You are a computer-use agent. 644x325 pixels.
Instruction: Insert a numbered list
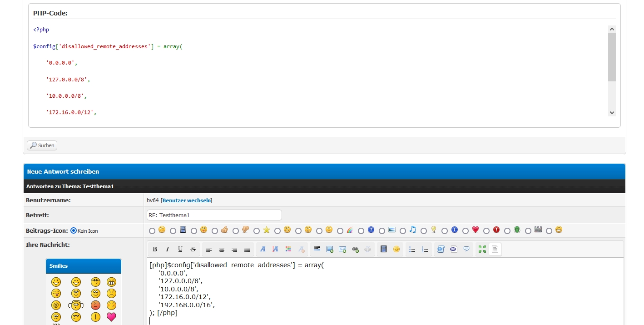pyautogui.click(x=425, y=249)
